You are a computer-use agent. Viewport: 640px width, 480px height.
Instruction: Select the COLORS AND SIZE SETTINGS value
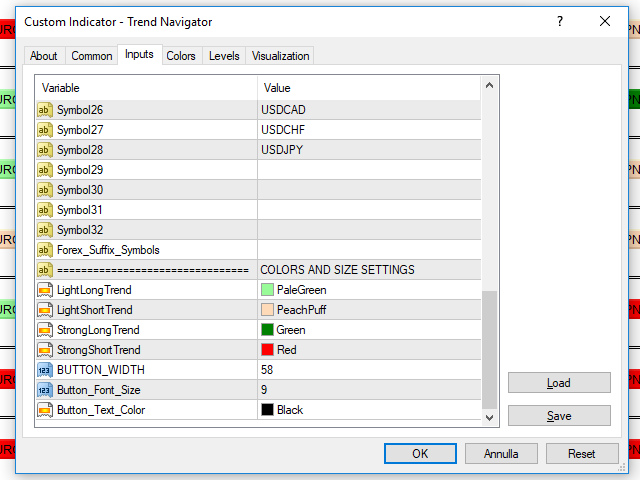tap(338, 270)
